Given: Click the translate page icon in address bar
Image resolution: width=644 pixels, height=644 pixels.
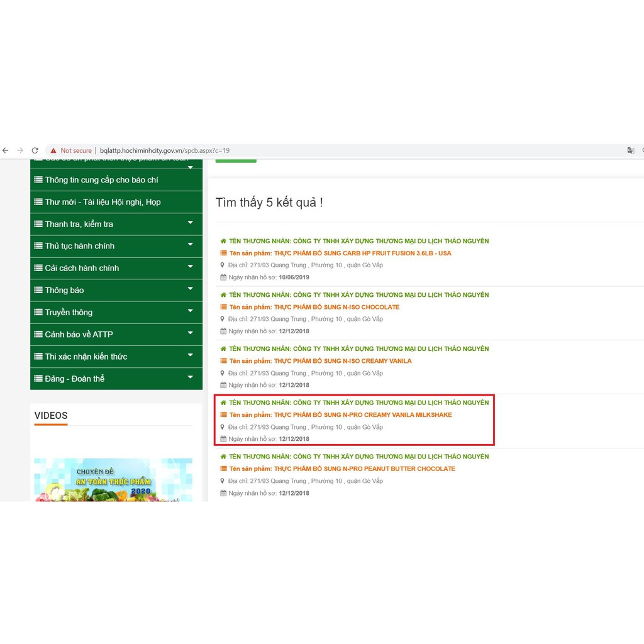Looking at the screenshot, I should click(630, 150).
